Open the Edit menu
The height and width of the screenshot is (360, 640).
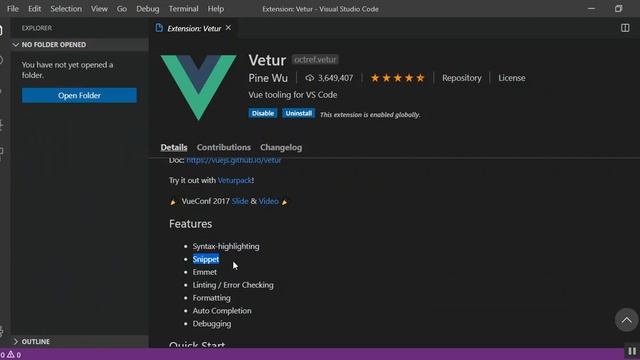point(34,9)
